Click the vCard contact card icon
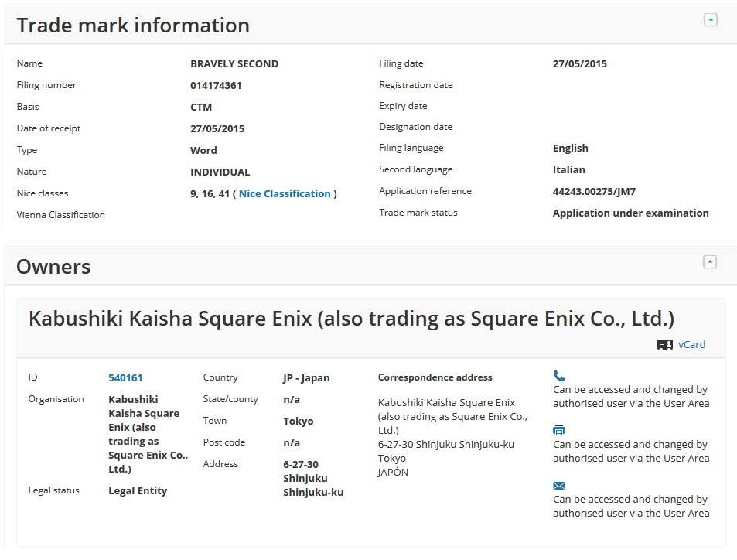 [x=664, y=345]
